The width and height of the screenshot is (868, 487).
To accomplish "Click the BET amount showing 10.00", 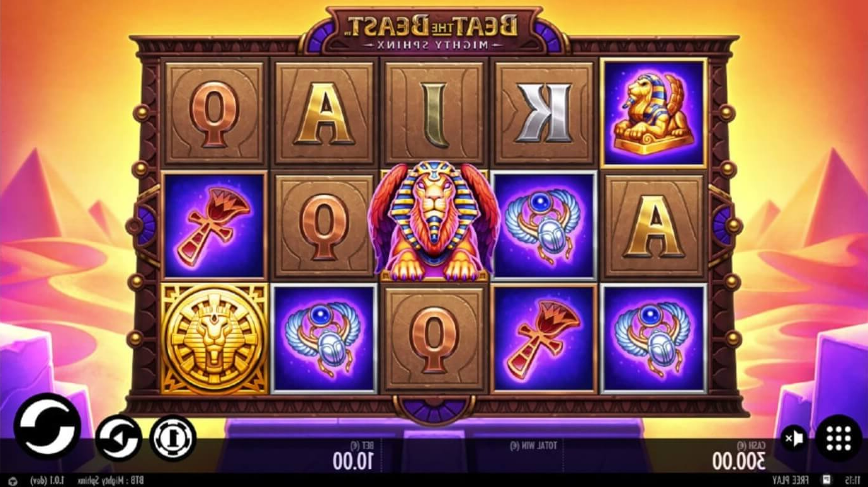I will pyautogui.click(x=353, y=461).
